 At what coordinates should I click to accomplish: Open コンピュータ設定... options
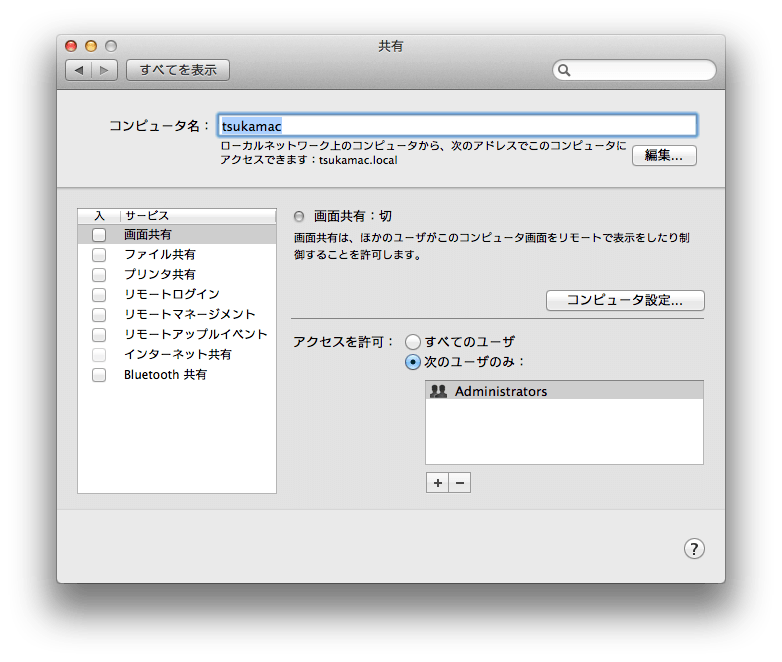coord(625,300)
